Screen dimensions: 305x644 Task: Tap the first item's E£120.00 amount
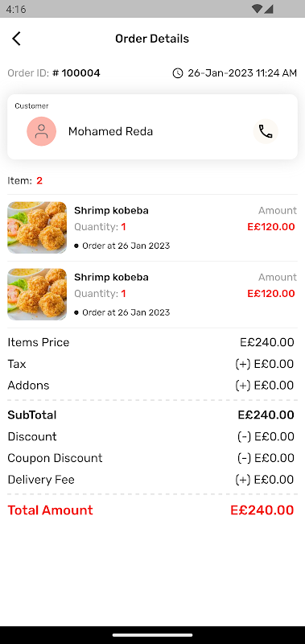(x=271, y=227)
